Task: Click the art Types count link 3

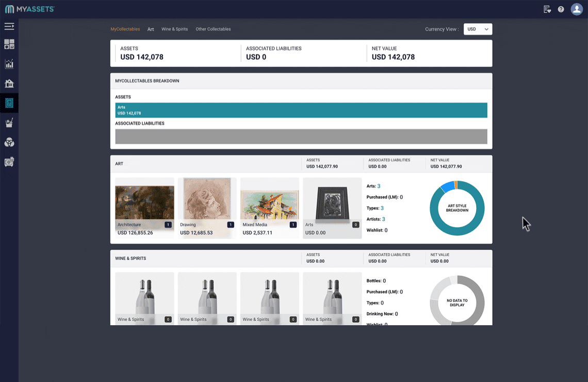Action: tap(382, 208)
